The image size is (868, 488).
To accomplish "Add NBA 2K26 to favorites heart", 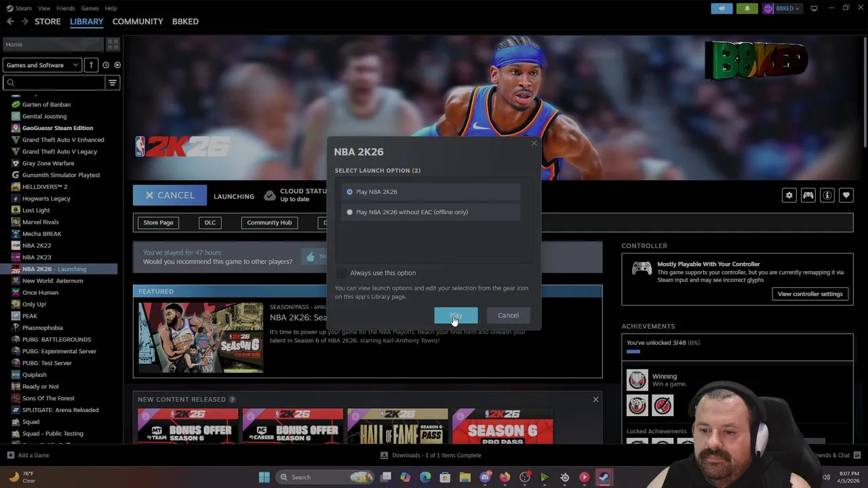I will 846,195.
